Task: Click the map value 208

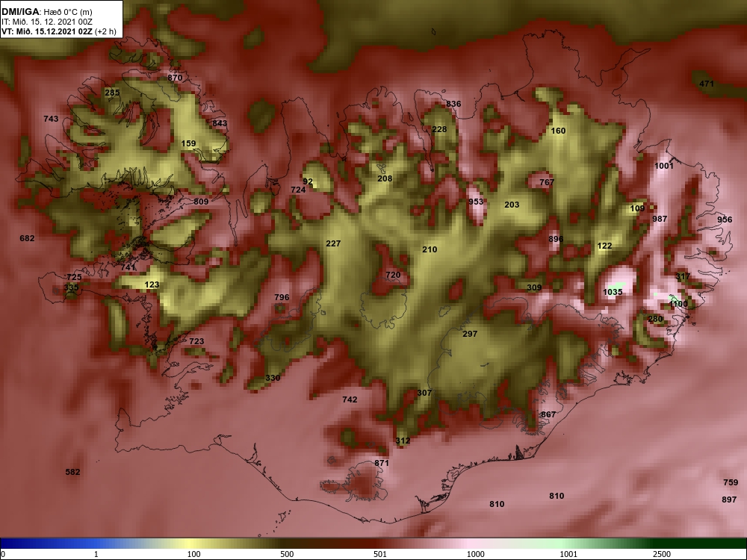Action: point(385,178)
